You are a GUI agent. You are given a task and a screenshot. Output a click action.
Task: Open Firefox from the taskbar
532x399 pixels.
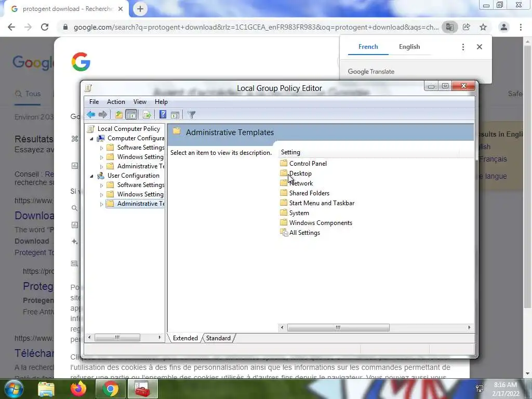pos(78,389)
